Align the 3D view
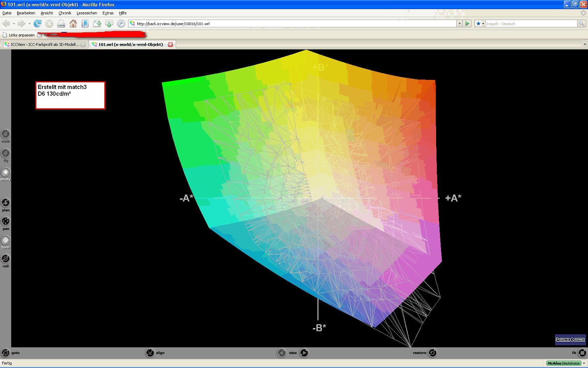Viewport: 588px width, 368px height. 150,353
